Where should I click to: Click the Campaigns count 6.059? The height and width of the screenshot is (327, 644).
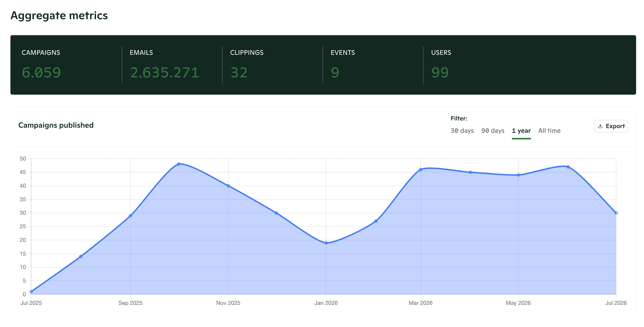[x=41, y=72]
